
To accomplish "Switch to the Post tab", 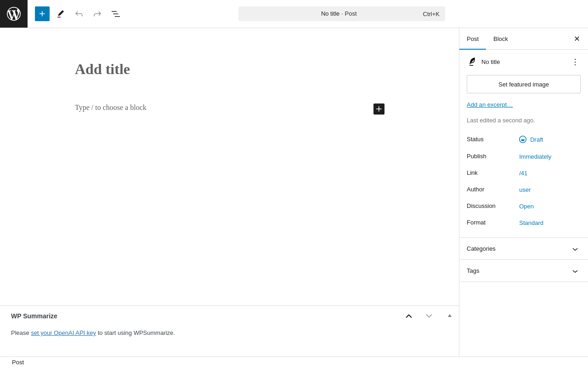I will [x=473, y=39].
